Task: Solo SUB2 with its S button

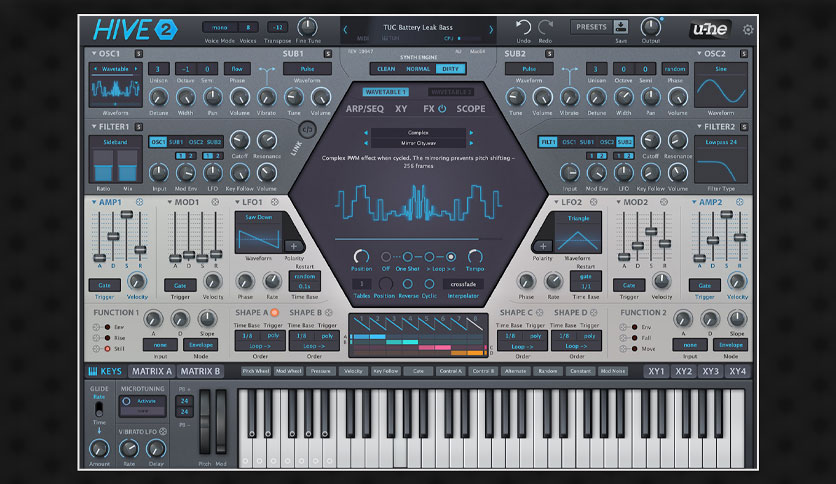Action: (x=549, y=54)
